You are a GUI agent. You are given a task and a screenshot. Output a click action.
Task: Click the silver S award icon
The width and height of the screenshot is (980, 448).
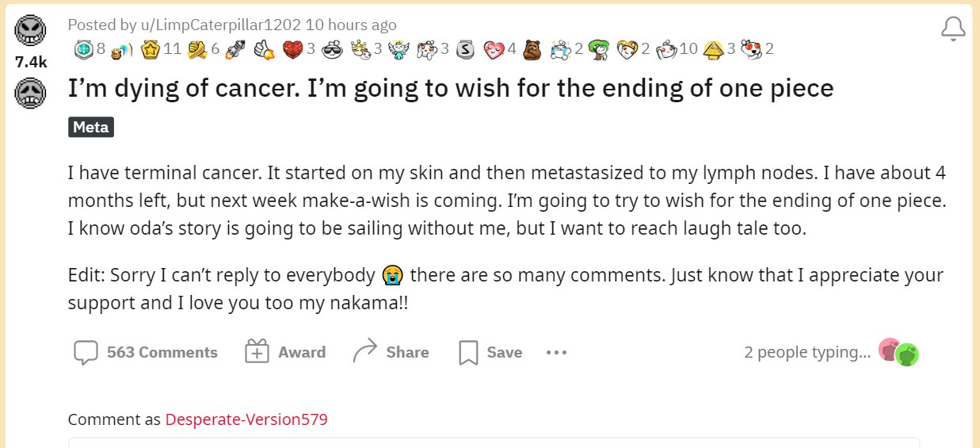[467, 49]
